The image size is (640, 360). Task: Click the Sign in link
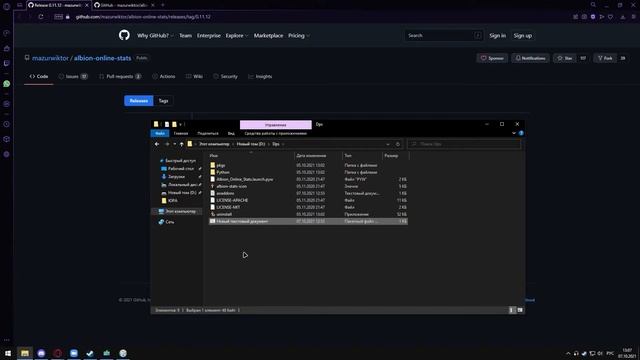498,36
